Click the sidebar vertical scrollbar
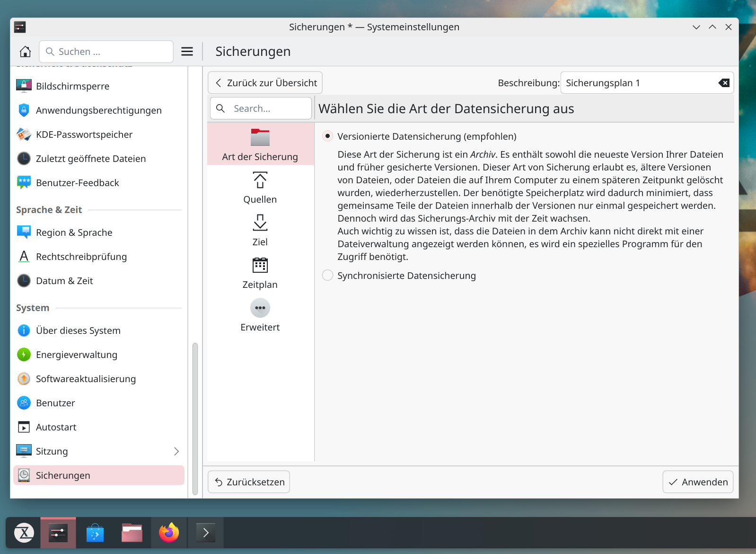 coord(195,419)
